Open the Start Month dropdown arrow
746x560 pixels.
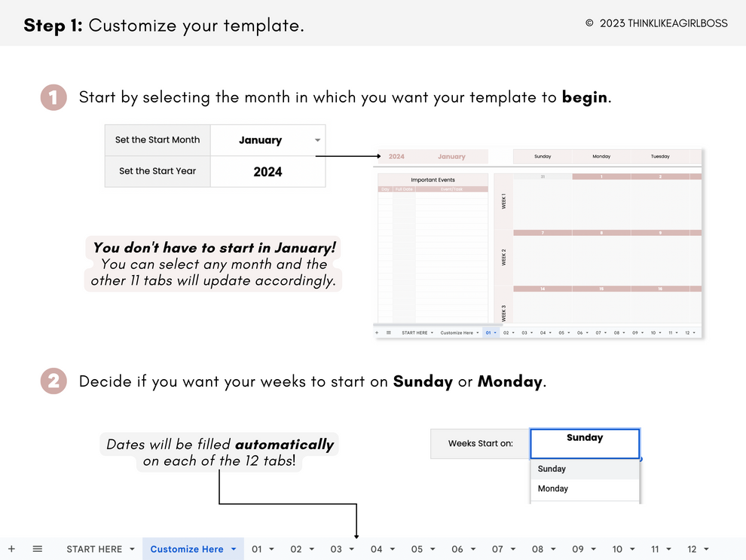coord(317,140)
